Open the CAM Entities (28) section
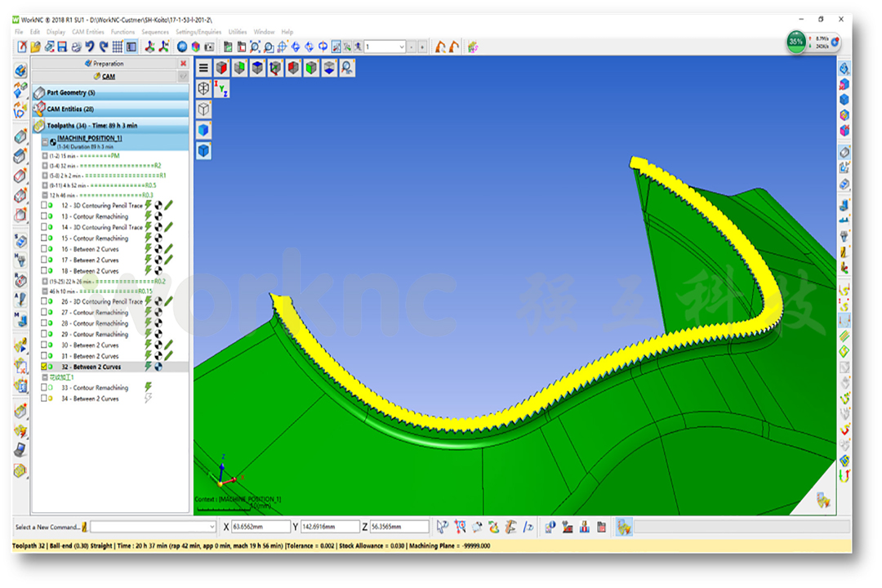 click(x=110, y=109)
